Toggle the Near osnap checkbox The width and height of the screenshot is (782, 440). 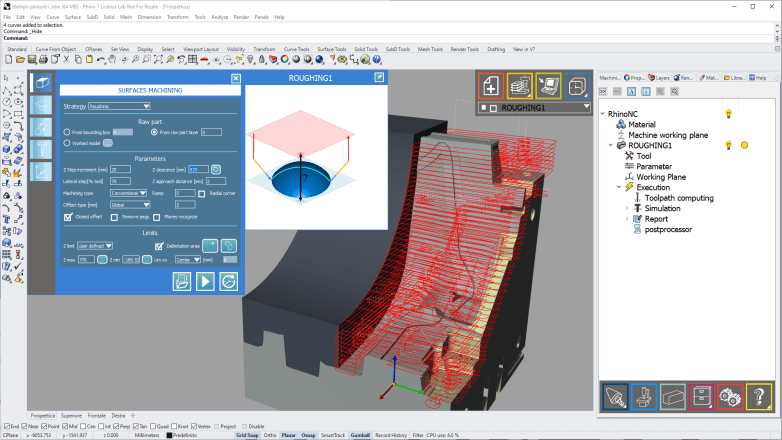pyautogui.click(x=24, y=427)
